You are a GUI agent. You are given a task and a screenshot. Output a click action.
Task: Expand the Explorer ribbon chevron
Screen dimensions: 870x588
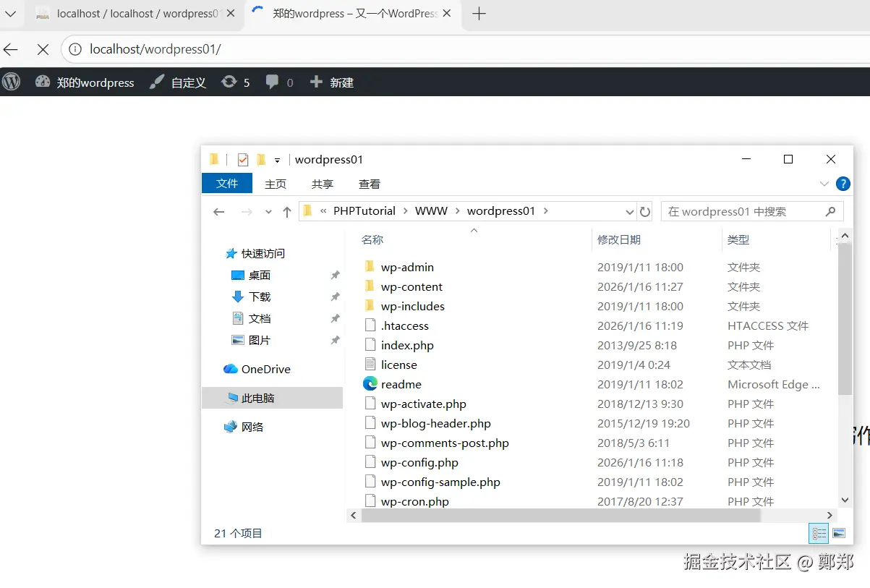(x=824, y=184)
